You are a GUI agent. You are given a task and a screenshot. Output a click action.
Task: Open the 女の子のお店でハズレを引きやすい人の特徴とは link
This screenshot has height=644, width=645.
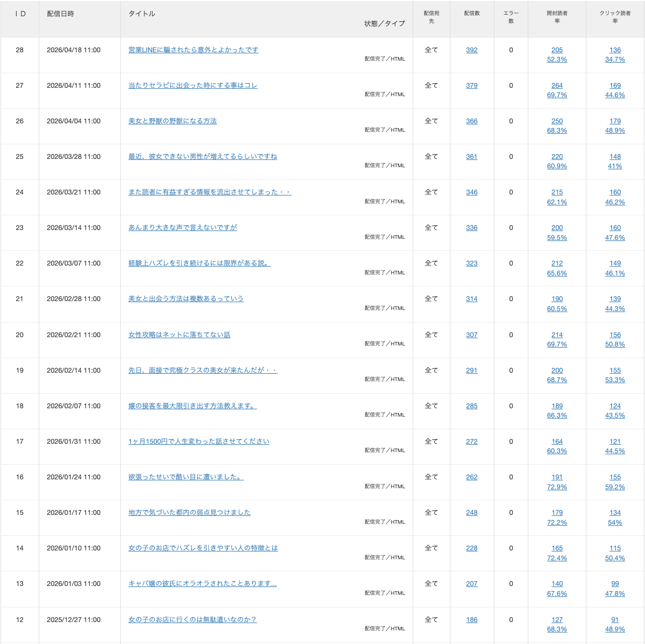pos(203,548)
